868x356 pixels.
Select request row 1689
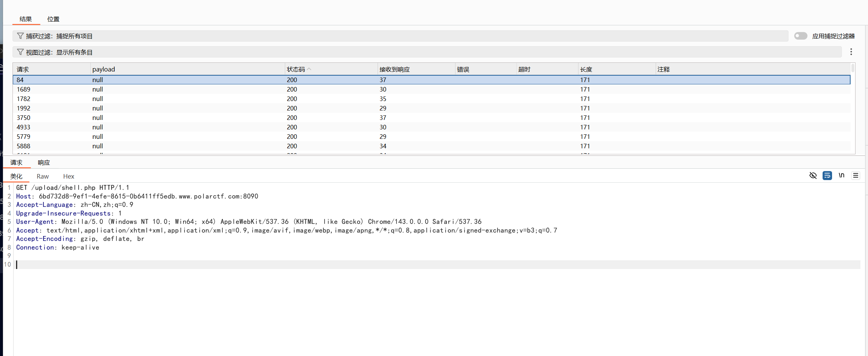(x=431, y=89)
